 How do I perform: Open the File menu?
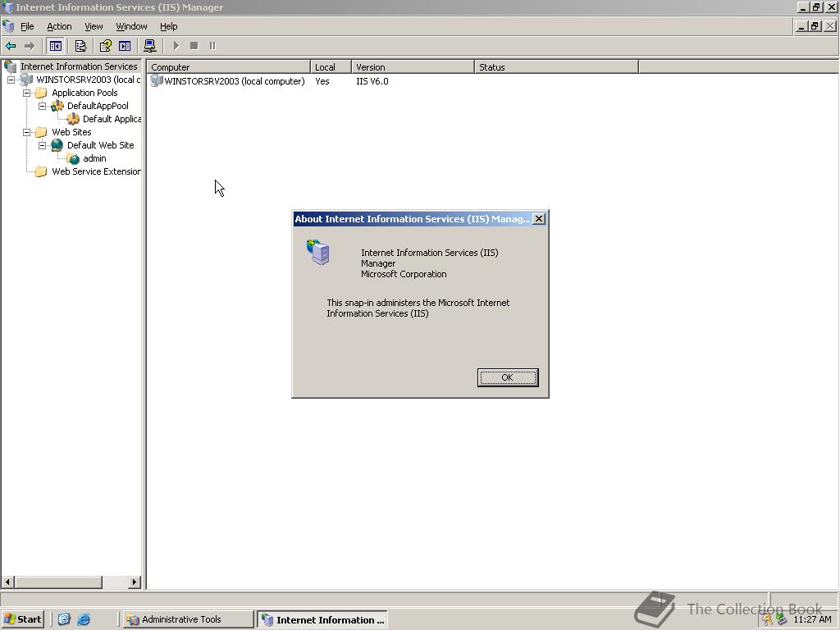tap(27, 26)
